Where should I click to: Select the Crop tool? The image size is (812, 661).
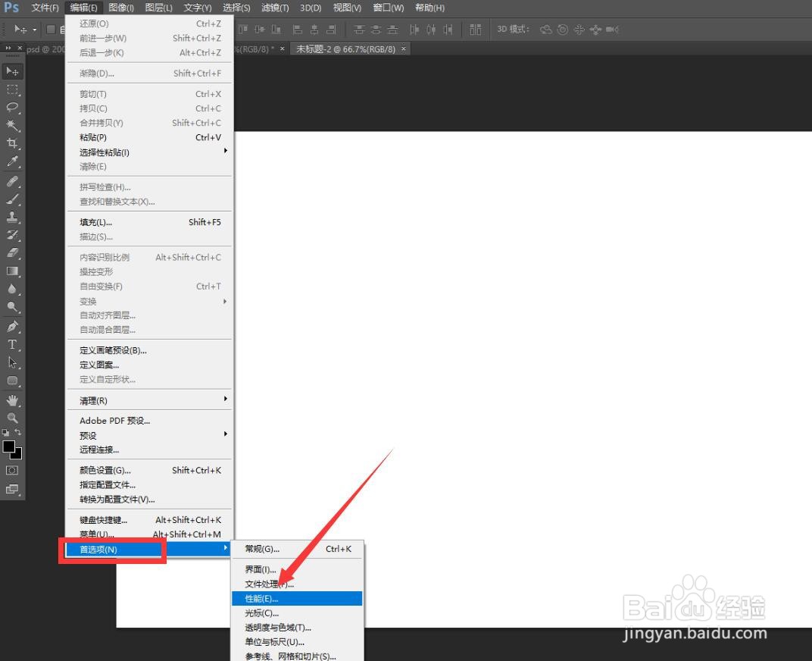[x=12, y=143]
